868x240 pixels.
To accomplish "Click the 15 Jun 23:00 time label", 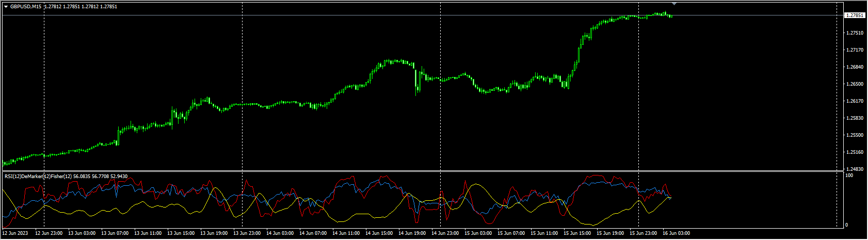I will 643,234.
